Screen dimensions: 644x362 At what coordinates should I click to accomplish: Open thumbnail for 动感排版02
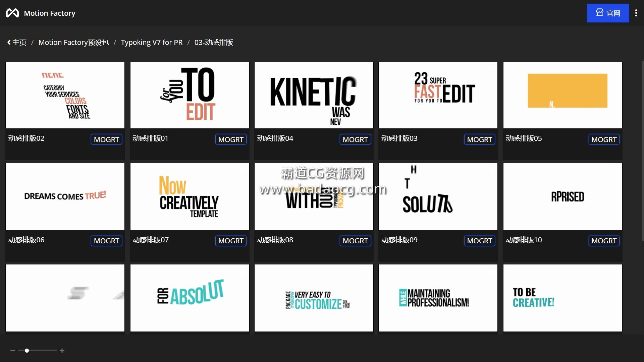pos(65,95)
